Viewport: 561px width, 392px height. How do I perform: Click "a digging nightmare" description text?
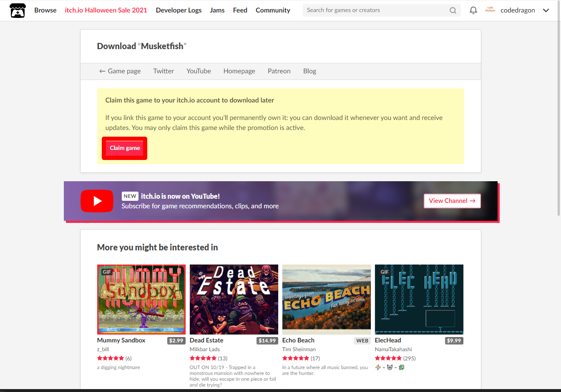[x=118, y=367]
